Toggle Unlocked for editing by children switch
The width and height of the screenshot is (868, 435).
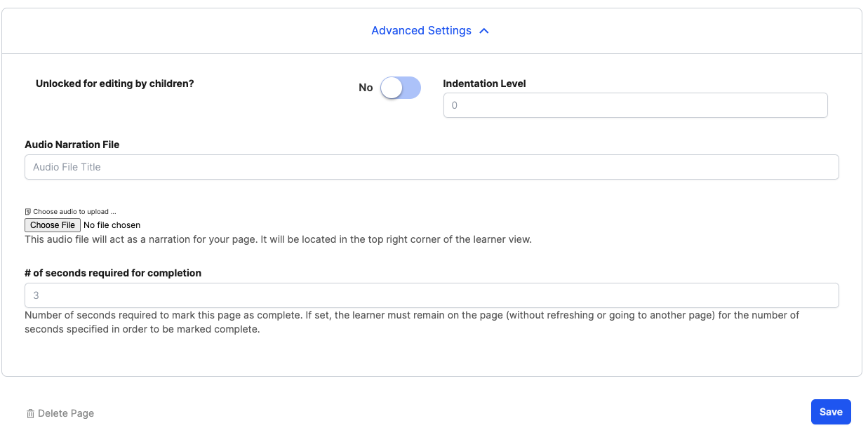tap(401, 88)
